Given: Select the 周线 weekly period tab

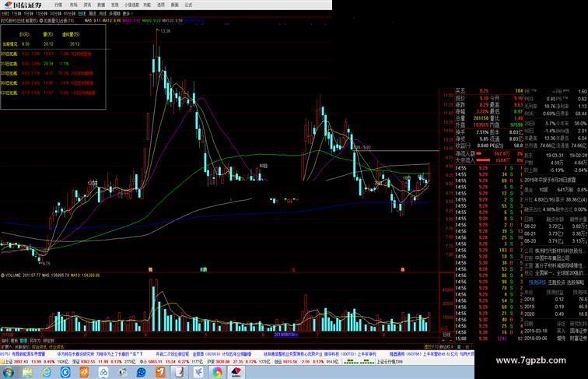Looking at the screenshot, I should [93, 14].
